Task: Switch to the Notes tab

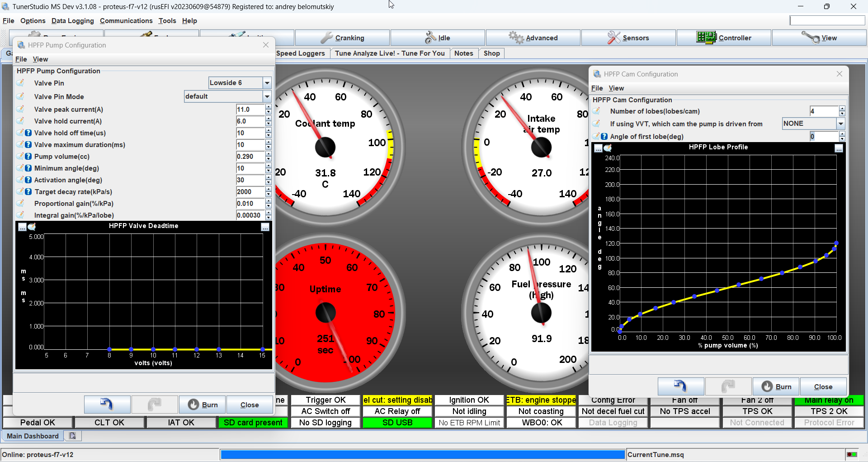Action: (x=464, y=53)
